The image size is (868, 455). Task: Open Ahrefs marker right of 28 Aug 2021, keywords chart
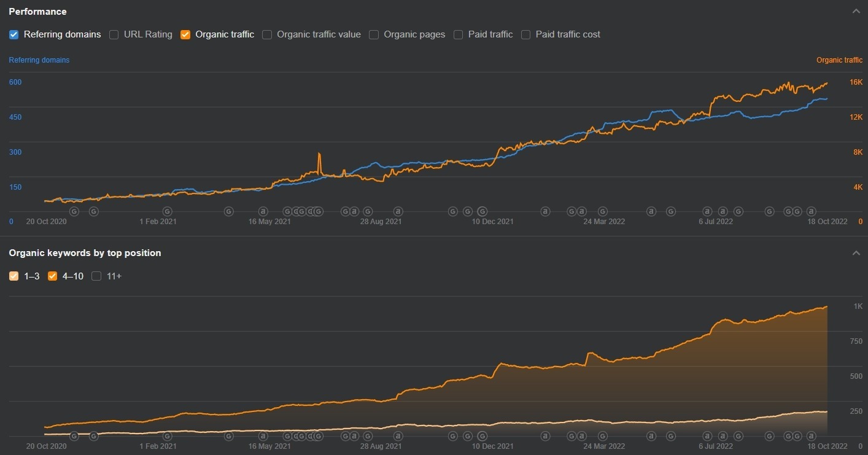tap(398, 436)
